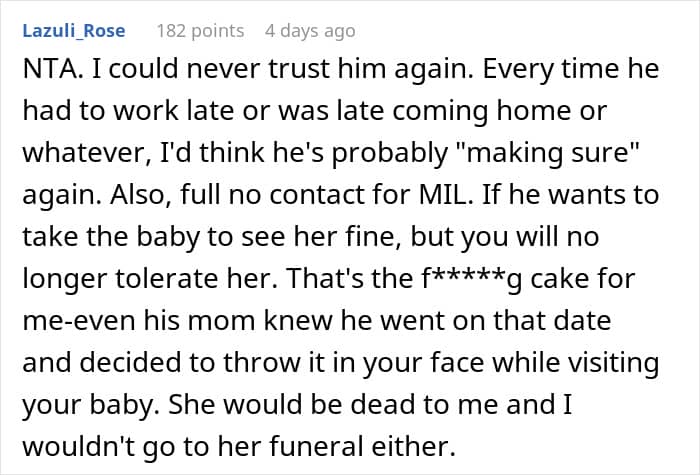Open the 4 days ago timestamp permalink

[310, 31]
